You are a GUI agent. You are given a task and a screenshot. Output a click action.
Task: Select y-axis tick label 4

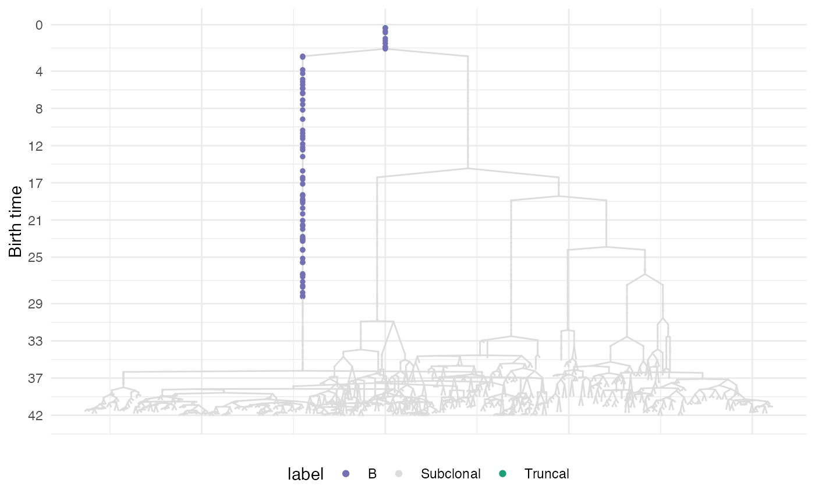(39, 72)
